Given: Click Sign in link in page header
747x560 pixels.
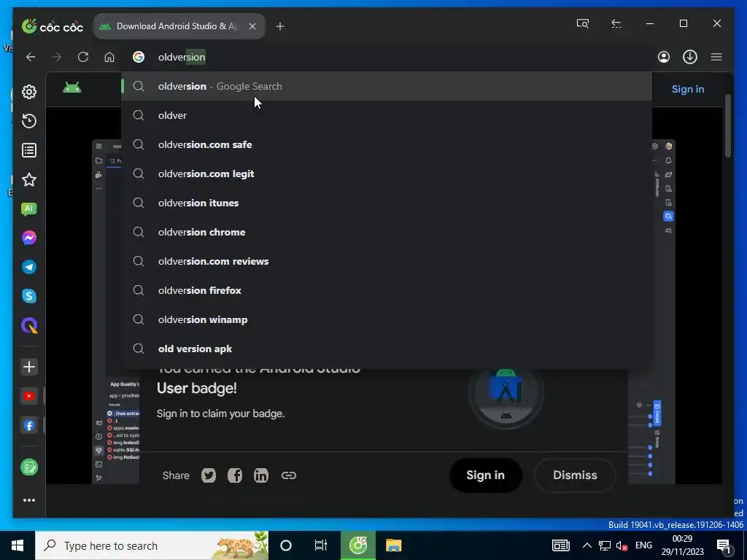Looking at the screenshot, I should point(687,89).
